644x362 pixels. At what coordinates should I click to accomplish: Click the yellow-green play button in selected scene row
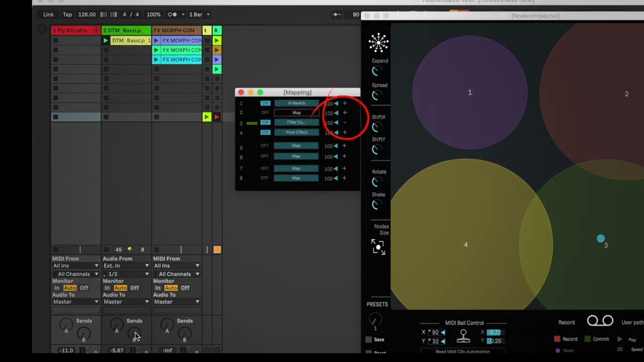pos(206,117)
